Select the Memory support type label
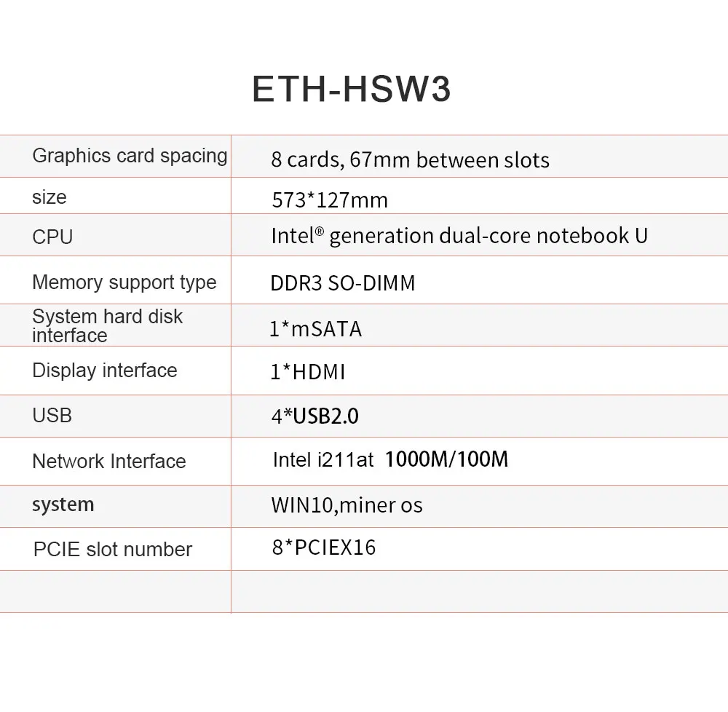The height and width of the screenshot is (712, 728). click(x=124, y=282)
